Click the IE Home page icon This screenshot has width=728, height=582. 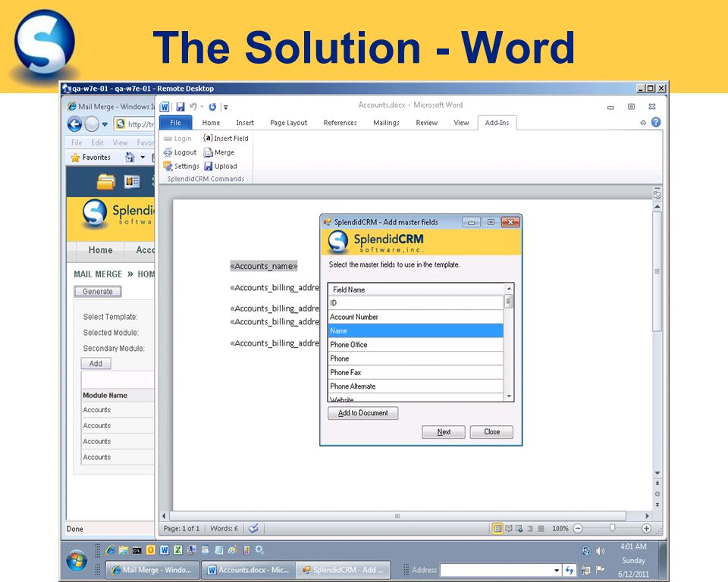(130, 158)
